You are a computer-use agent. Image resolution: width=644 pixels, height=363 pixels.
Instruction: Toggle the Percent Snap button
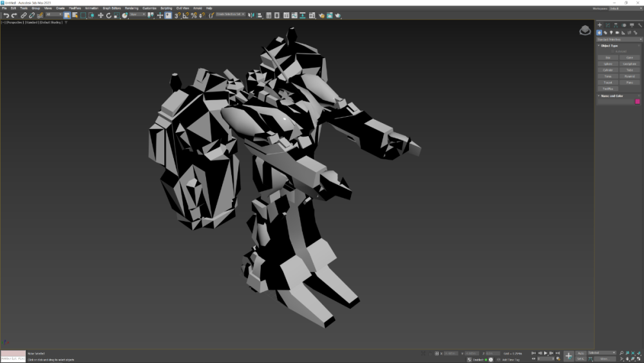[x=194, y=15]
